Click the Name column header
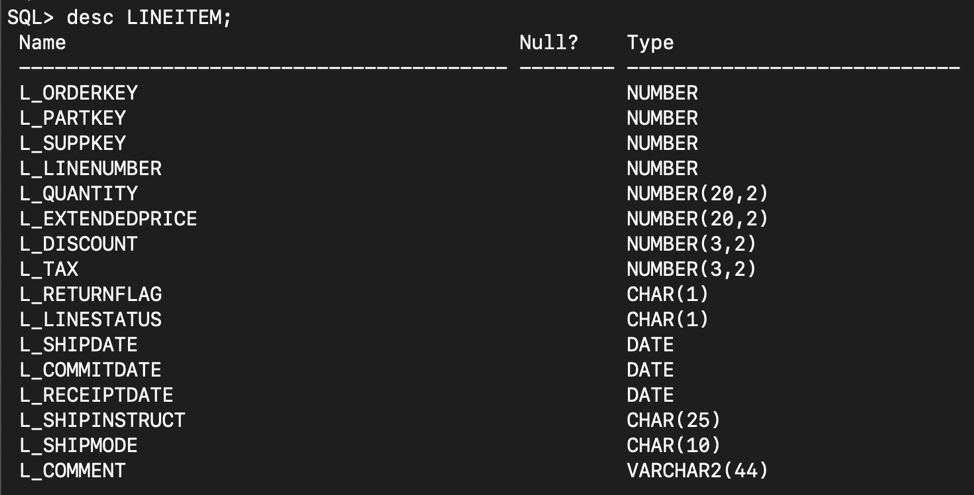974x495 pixels. [42, 42]
